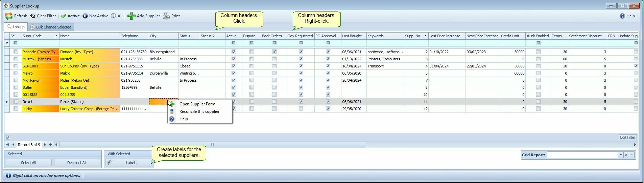Toggle Back Orders checkbox for Pinnacle row
The image size is (644, 183).
(x=274, y=52)
